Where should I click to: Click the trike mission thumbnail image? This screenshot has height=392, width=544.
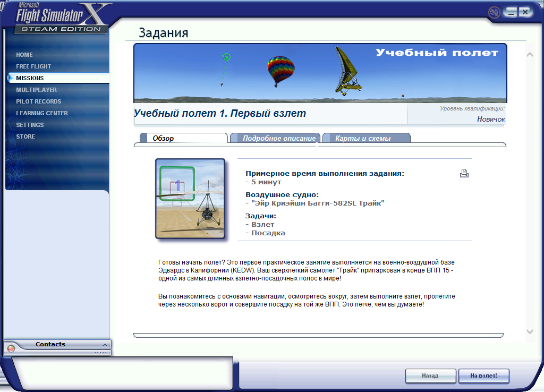click(x=190, y=199)
